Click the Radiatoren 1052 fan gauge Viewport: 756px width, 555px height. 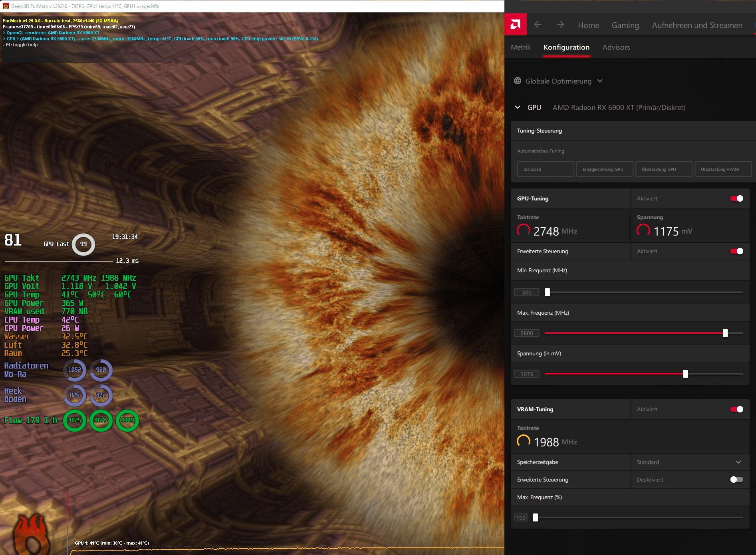click(75, 370)
